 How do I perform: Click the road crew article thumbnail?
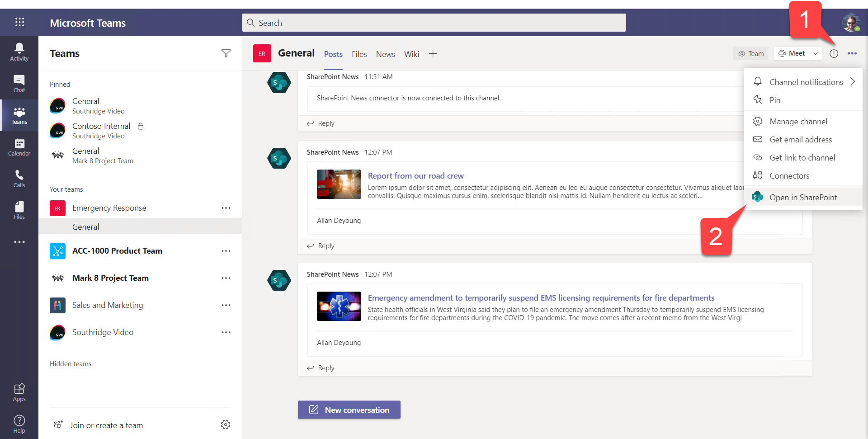[339, 184]
